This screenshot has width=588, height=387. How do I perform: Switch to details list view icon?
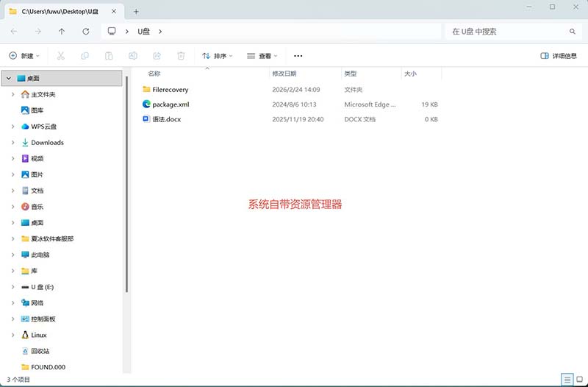pos(567,380)
